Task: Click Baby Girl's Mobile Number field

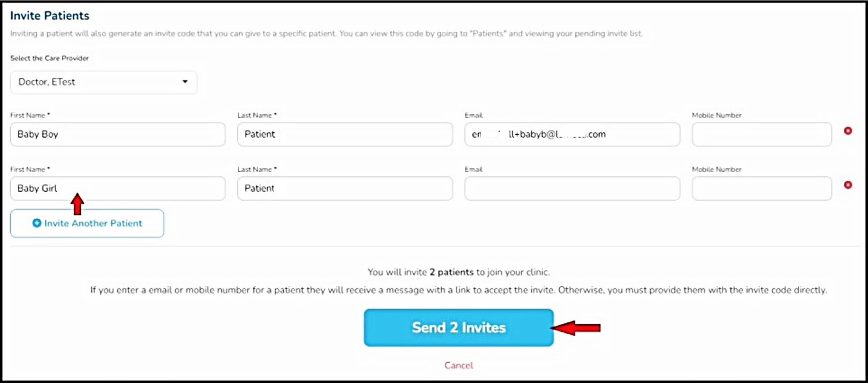Action: 761,188
